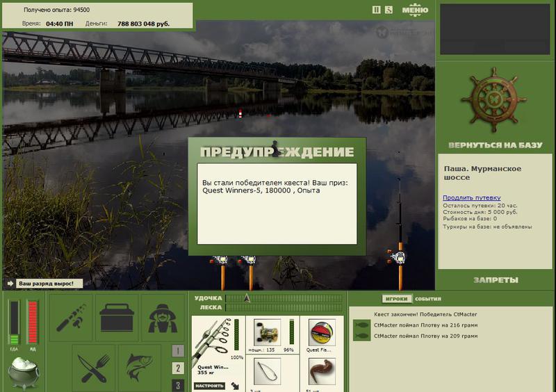This screenshot has width=556, height=392.
Task: Select rod slot 1
Action: (178, 351)
